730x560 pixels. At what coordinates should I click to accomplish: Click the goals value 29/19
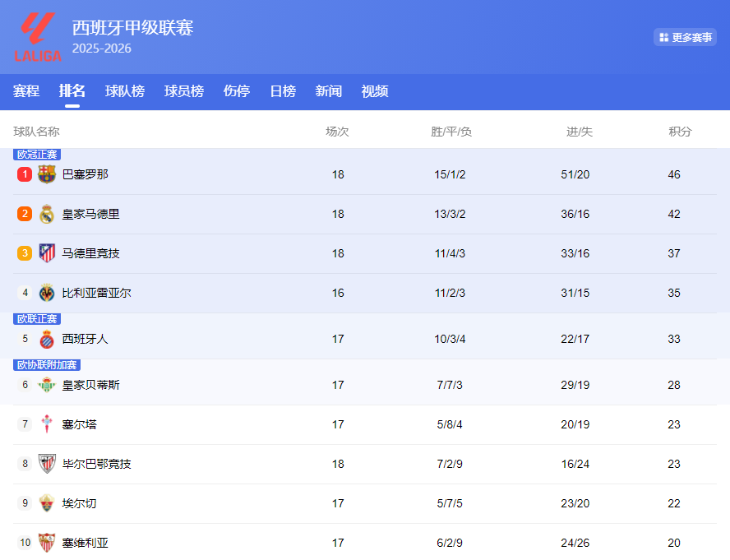(x=575, y=385)
